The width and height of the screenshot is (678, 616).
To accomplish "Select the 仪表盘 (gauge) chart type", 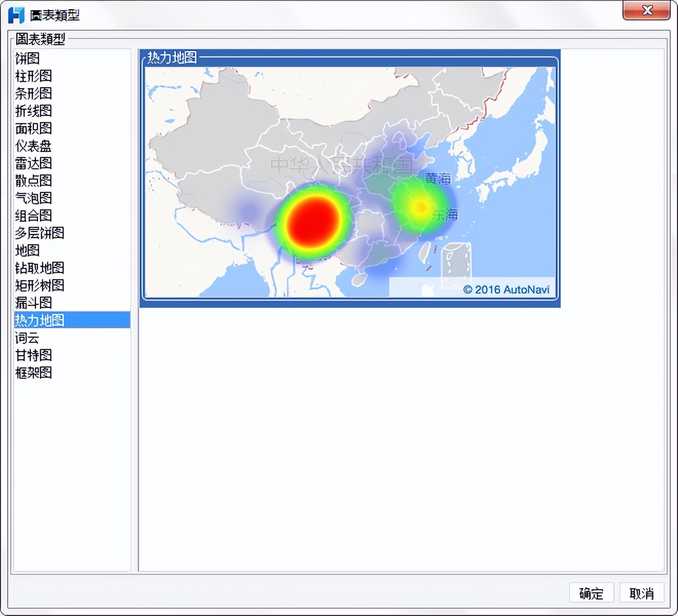I will pos(33,146).
